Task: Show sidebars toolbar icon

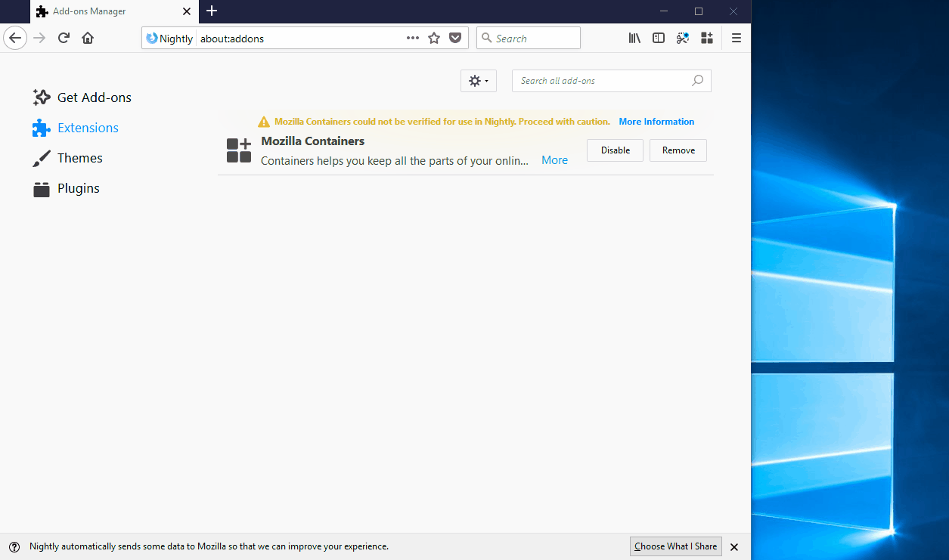Action: pos(659,38)
